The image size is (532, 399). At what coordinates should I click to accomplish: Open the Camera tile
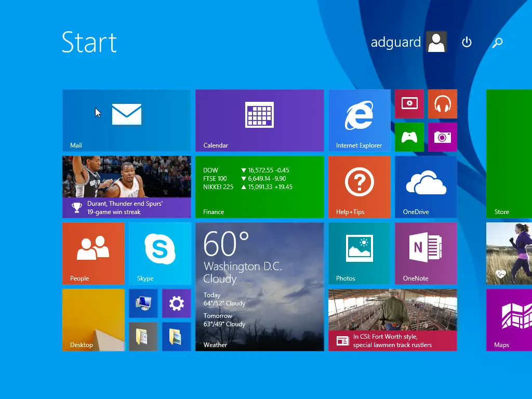point(443,137)
